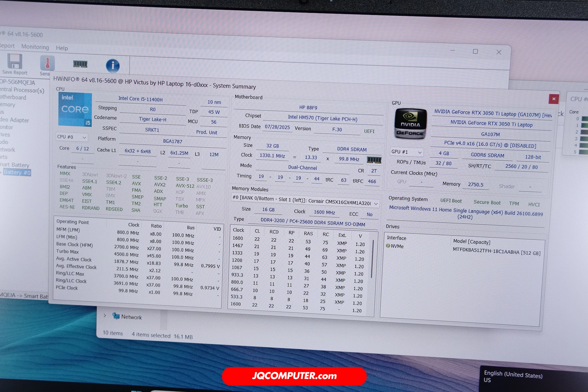
Task: Click the Network folder icon in Explorer
Action: 116,316
